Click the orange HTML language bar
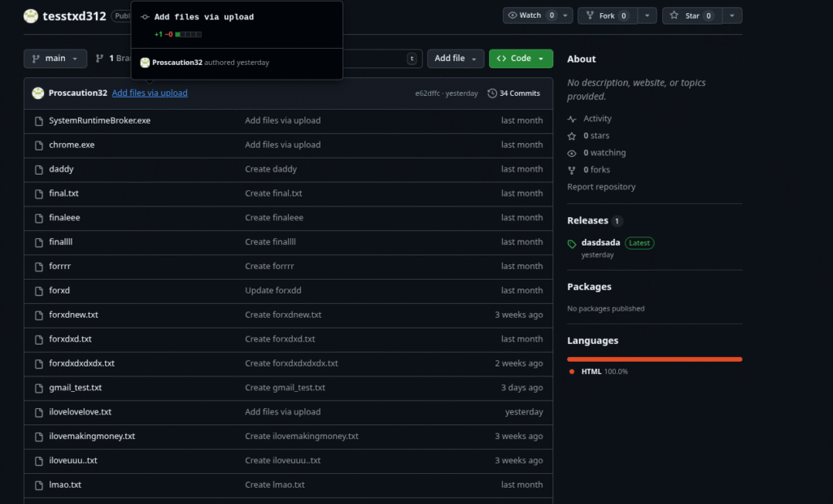 coord(654,358)
